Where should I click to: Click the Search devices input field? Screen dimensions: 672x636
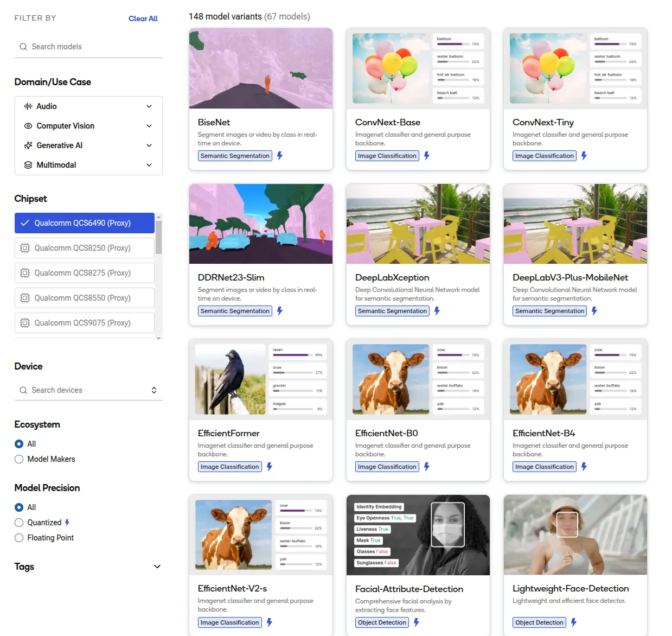point(88,390)
